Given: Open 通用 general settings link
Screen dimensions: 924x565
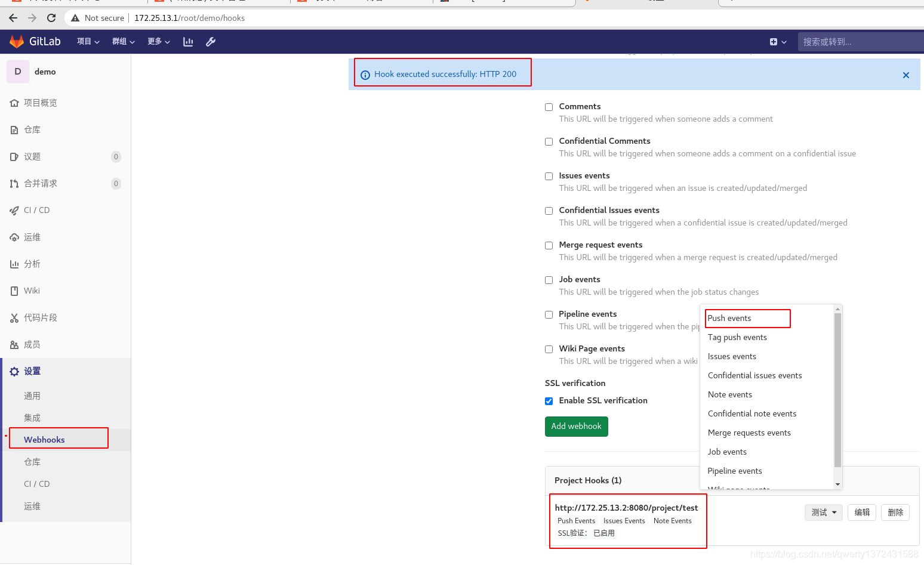Looking at the screenshot, I should 32,396.
